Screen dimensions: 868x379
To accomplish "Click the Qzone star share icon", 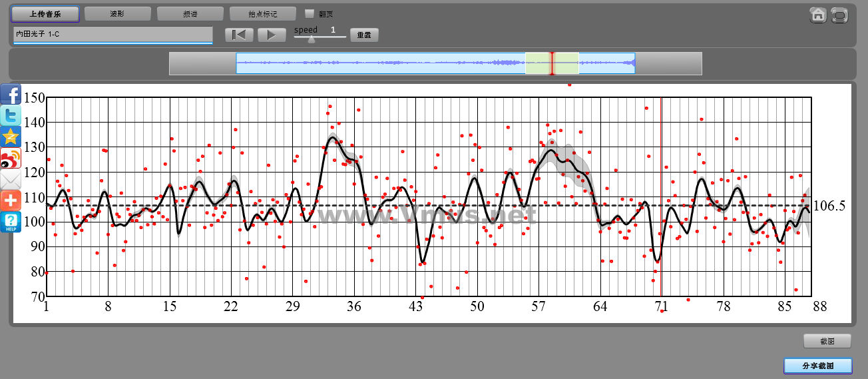I will click(x=11, y=137).
